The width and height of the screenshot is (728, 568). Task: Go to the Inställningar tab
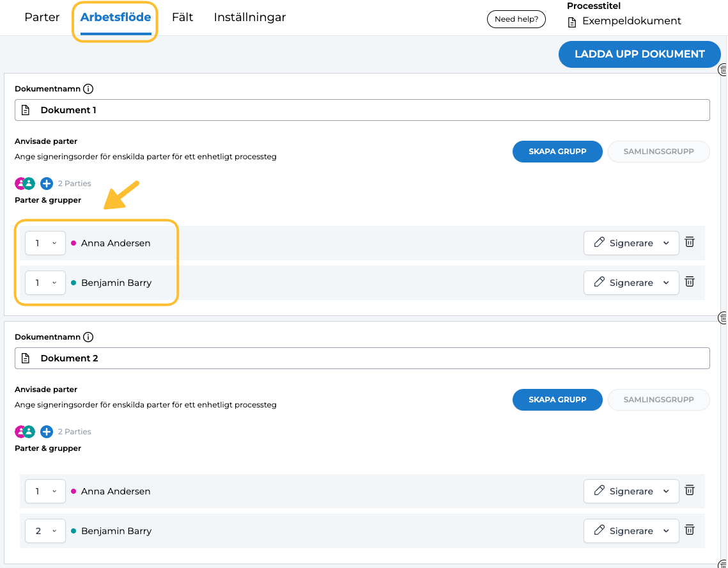click(x=250, y=17)
